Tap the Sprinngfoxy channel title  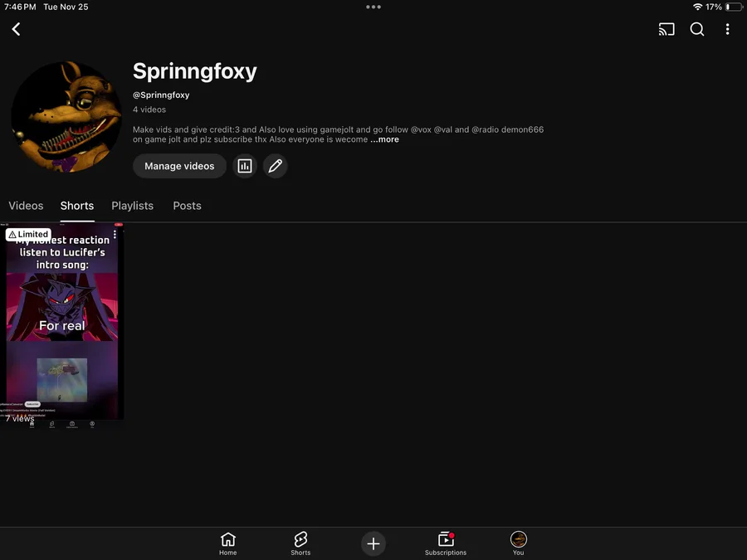click(194, 71)
